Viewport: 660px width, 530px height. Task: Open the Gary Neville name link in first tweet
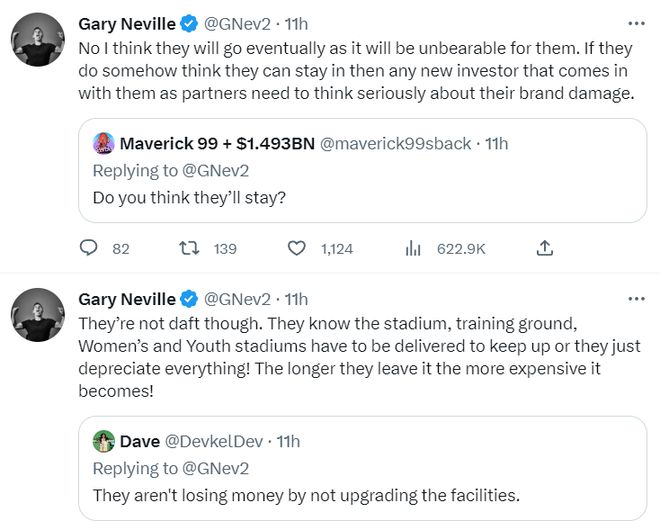pos(126,23)
